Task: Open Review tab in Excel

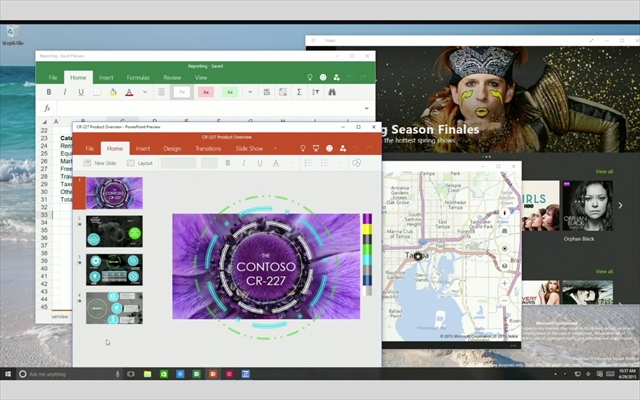Action: click(172, 78)
